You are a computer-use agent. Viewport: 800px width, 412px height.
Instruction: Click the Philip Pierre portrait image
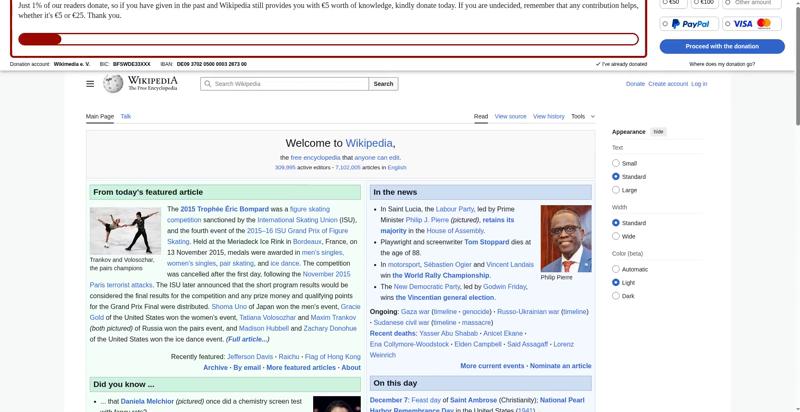pyautogui.click(x=565, y=238)
